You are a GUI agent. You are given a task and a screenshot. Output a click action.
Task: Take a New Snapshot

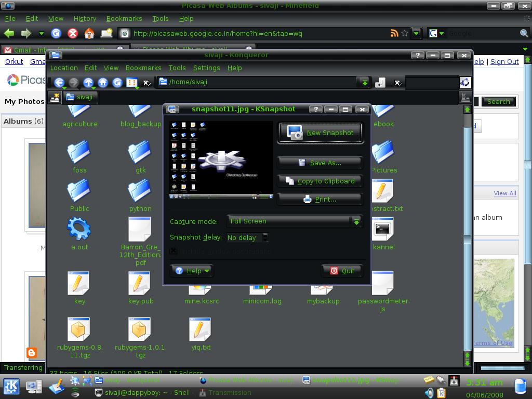320,133
